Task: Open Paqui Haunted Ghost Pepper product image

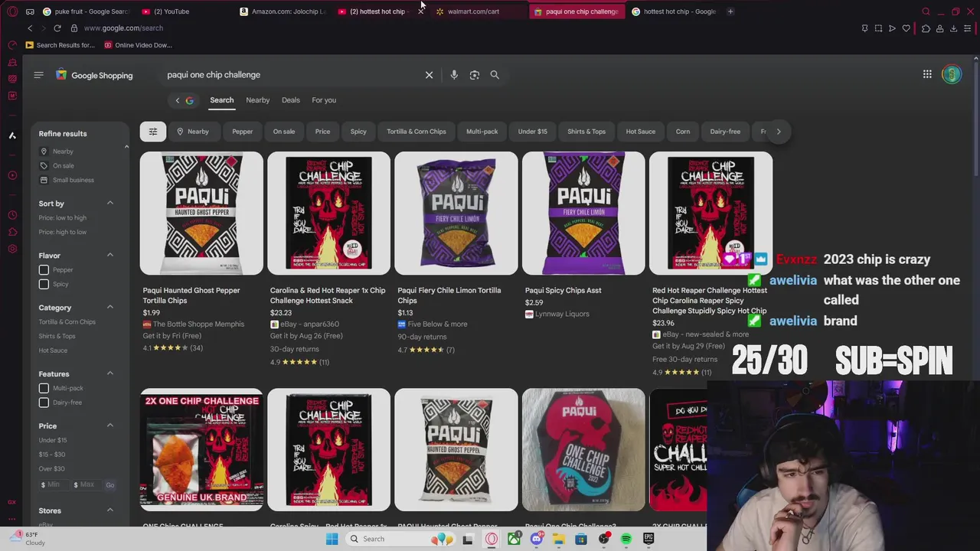Action: 201,214
